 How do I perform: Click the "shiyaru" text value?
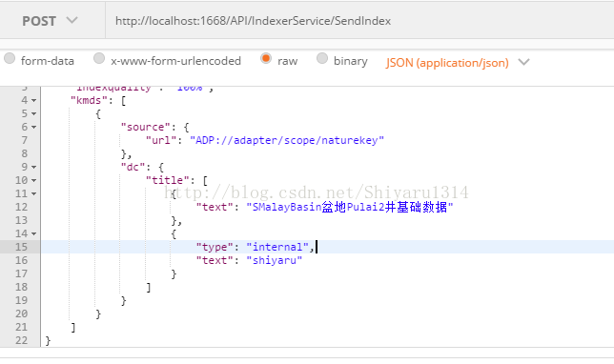point(275,260)
